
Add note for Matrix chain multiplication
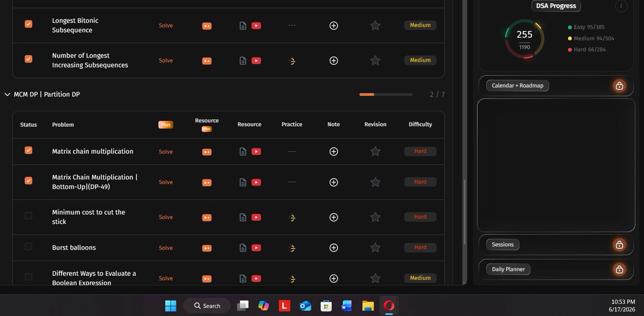pyautogui.click(x=334, y=152)
